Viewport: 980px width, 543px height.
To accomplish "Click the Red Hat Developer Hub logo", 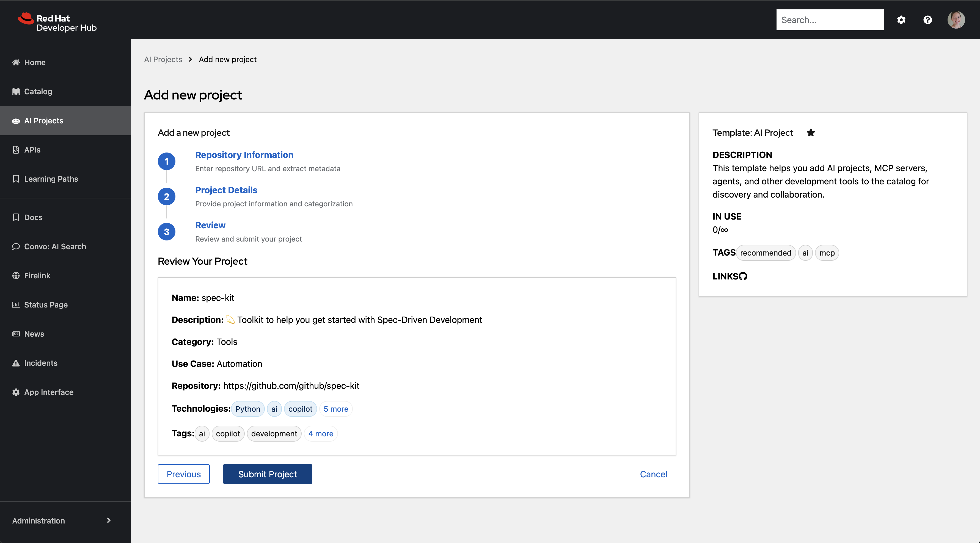I will (x=57, y=23).
